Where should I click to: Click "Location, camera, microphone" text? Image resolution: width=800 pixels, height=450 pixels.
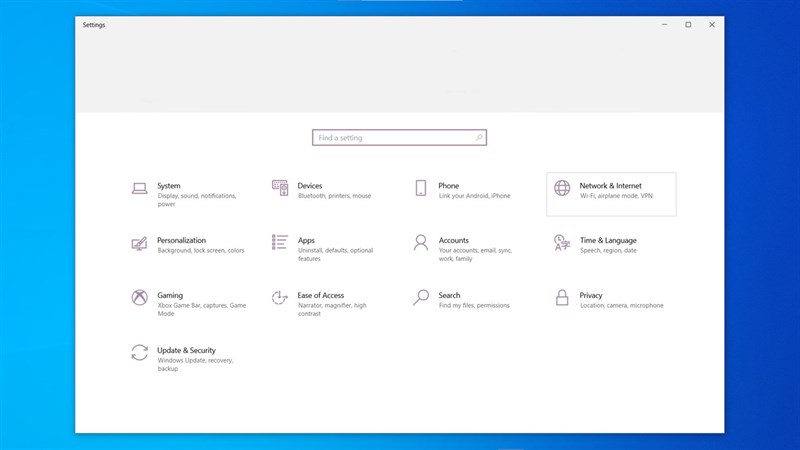(621, 306)
